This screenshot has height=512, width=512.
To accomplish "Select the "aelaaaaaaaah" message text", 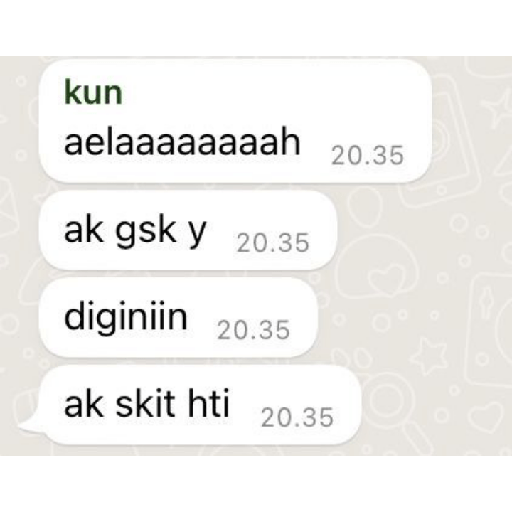I will click(182, 142).
